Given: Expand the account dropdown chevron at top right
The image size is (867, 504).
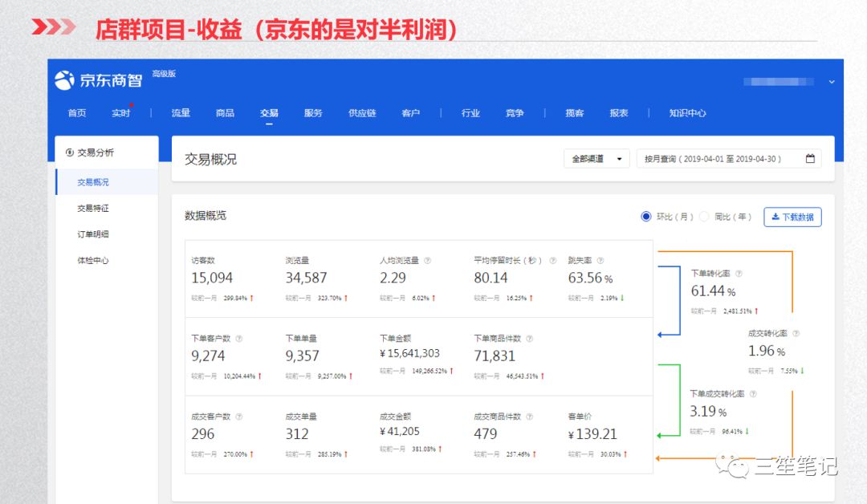Looking at the screenshot, I should (832, 82).
